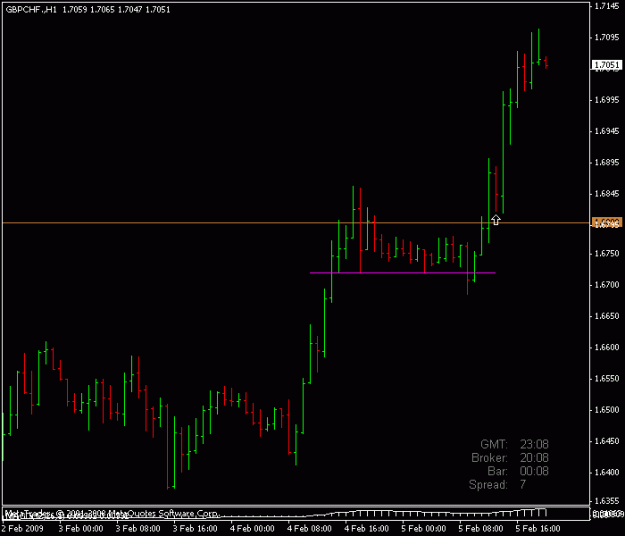Click the 1.6550 price axis label

tap(607, 379)
